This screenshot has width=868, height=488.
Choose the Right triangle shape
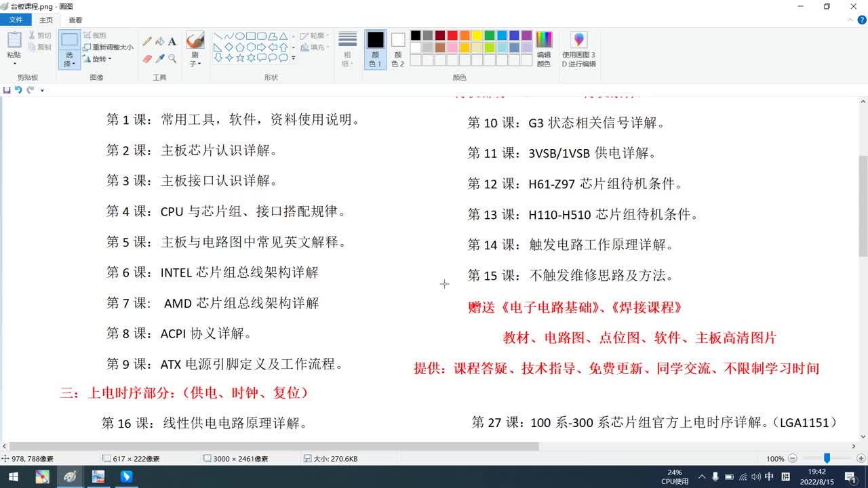pyautogui.click(x=218, y=47)
